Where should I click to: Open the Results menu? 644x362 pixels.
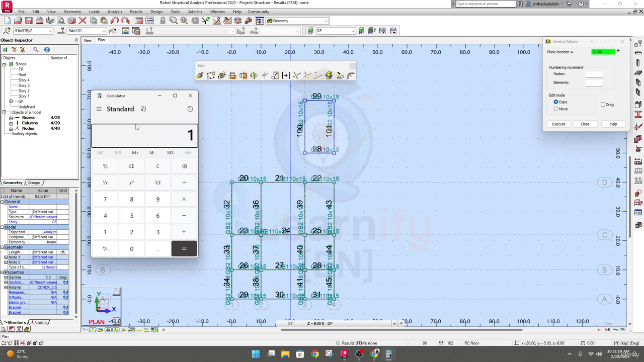[x=136, y=12]
